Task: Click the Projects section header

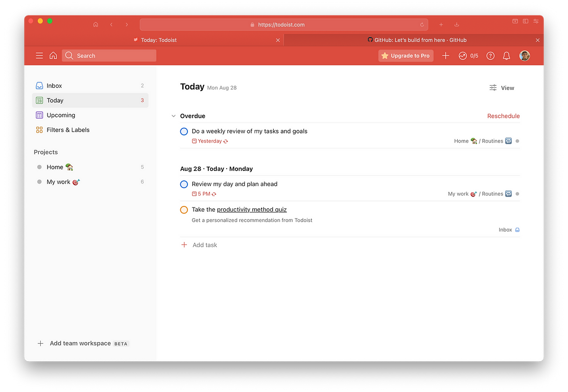Action: tap(46, 152)
